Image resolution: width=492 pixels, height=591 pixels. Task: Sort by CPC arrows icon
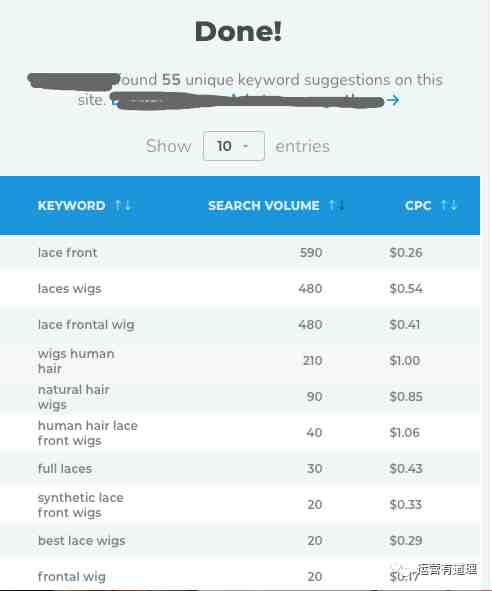click(449, 205)
